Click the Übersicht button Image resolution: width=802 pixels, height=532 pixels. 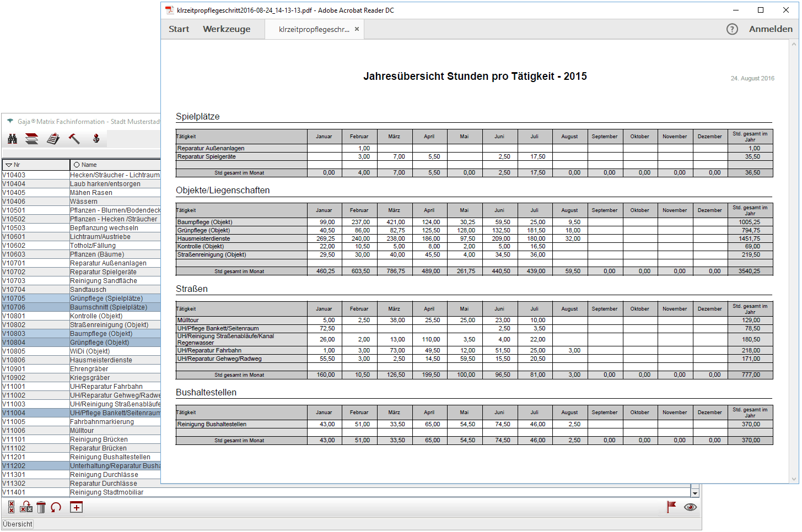(18, 524)
